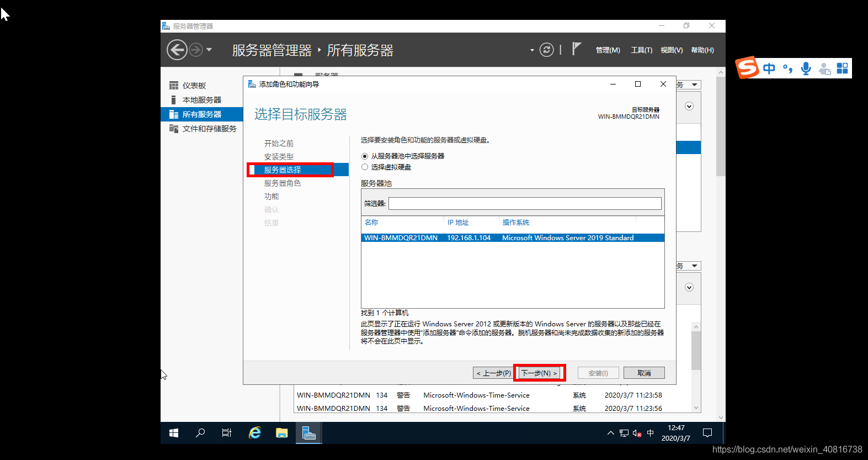Image resolution: width=868 pixels, height=460 pixels.
Task: Click the taskbar search icon
Action: pyautogui.click(x=200, y=433)
